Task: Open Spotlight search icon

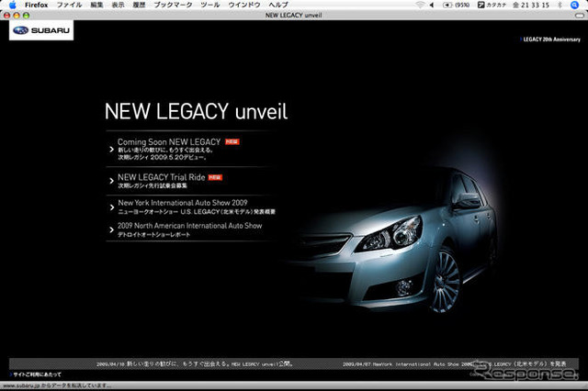Action: 574,5
